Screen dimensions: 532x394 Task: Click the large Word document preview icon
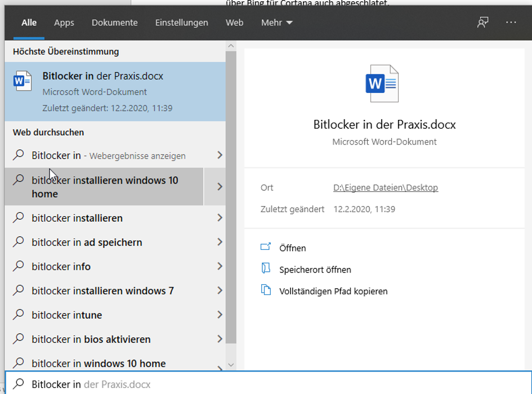coord(384,84)
